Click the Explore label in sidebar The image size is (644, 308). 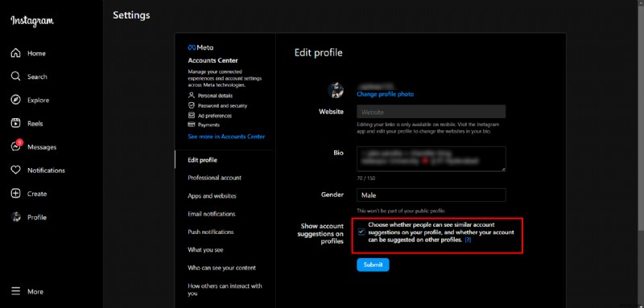pos(38,100)
